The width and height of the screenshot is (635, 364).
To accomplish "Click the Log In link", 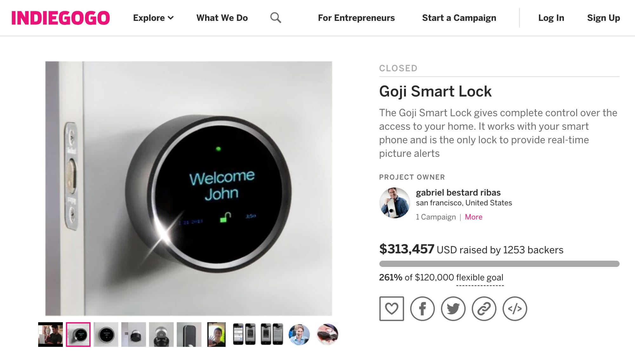I will pos(551,18).
